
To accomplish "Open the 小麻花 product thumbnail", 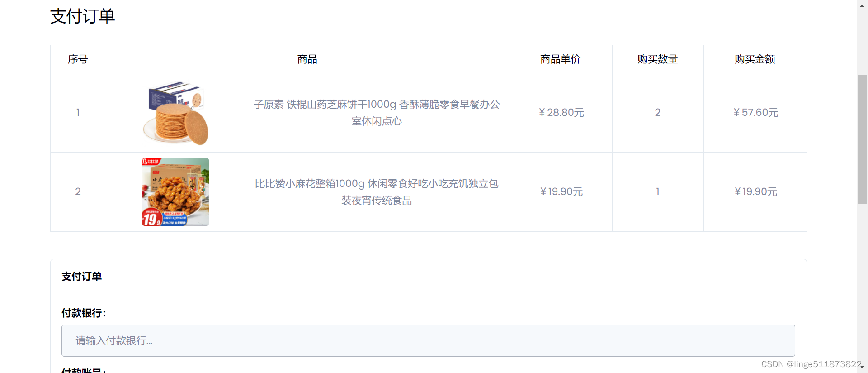I will point(175,192).
